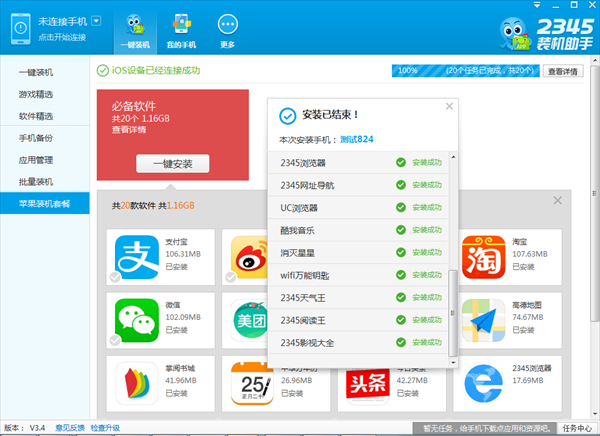Click the main window scrollbar thumb
Image resolution: width=600 pixels, height=436 pixels.
pyautogui.click(x=595, y=193)
